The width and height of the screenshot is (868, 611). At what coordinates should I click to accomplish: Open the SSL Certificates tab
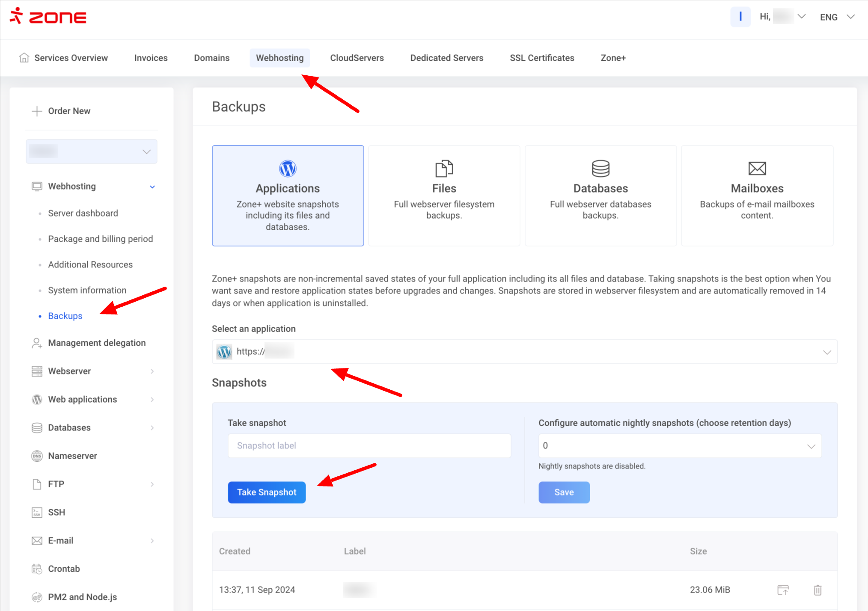click(541, 58)
